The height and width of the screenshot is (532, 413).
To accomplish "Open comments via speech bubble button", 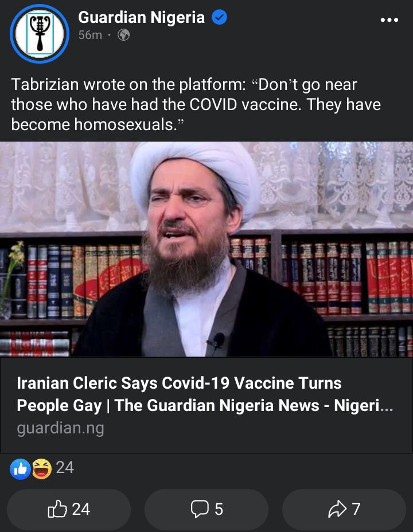I will (206, 509).
